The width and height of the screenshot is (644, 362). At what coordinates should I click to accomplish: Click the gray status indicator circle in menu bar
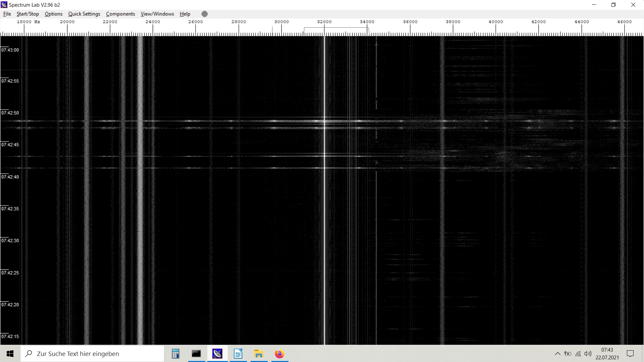click(205, 14)
